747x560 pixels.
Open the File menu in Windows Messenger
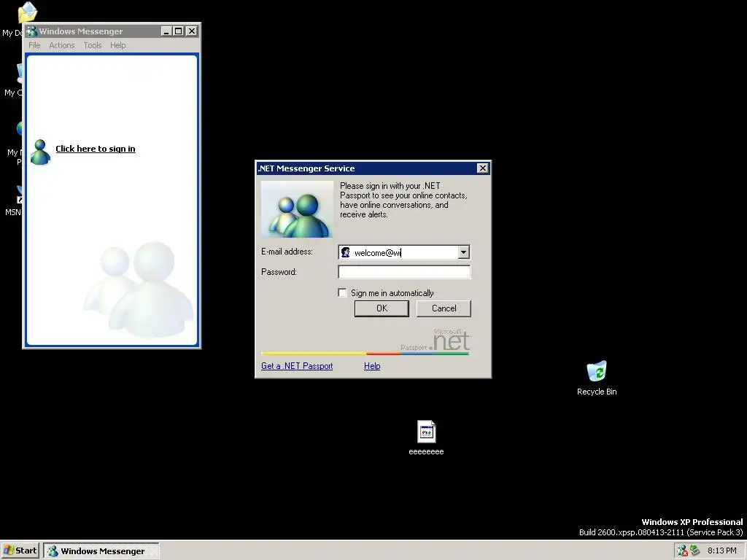34,45
